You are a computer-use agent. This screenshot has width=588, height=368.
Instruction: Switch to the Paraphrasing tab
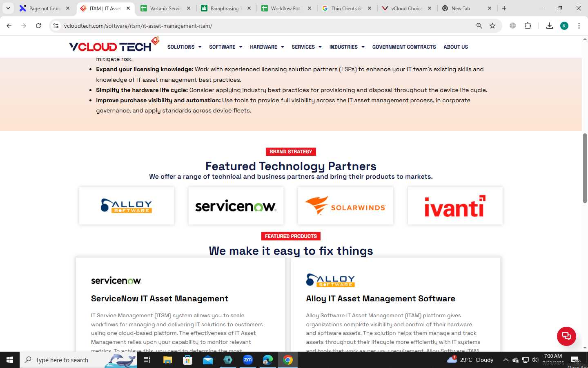226,8
